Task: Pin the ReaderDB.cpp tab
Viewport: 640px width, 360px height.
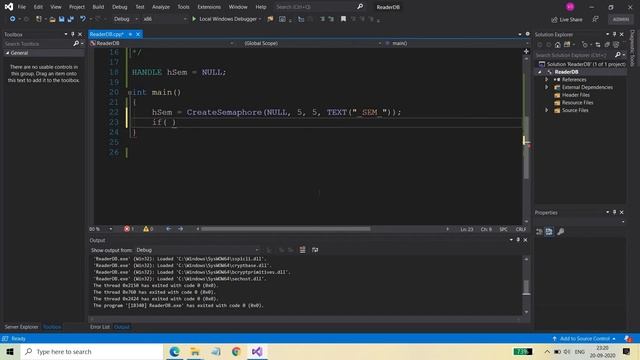Action: (x=130, y=34)
